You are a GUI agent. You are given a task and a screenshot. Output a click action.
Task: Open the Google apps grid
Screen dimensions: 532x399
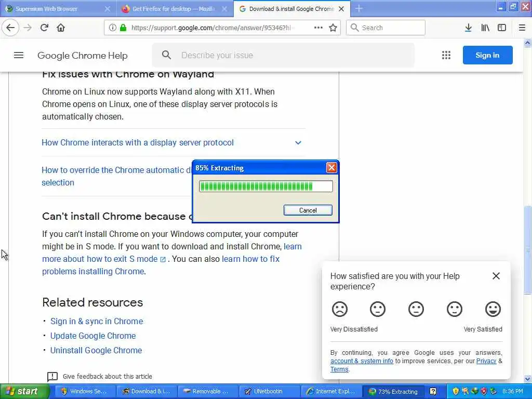446,55
